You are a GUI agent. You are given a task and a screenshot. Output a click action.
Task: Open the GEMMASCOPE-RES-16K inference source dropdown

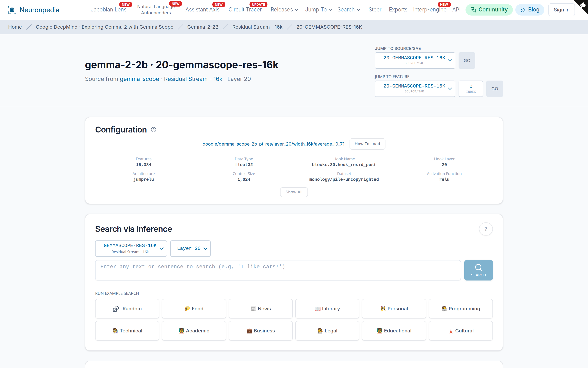131,248
